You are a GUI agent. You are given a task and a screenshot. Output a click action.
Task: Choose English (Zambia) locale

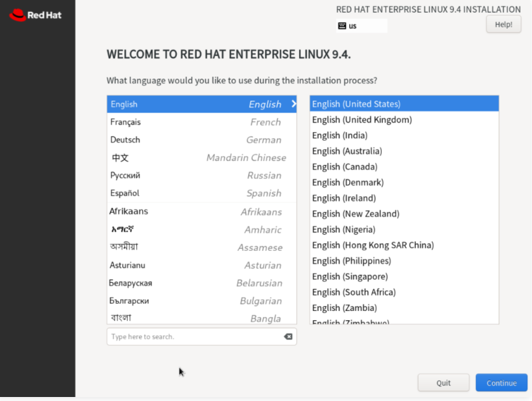[x=404, y=308]
